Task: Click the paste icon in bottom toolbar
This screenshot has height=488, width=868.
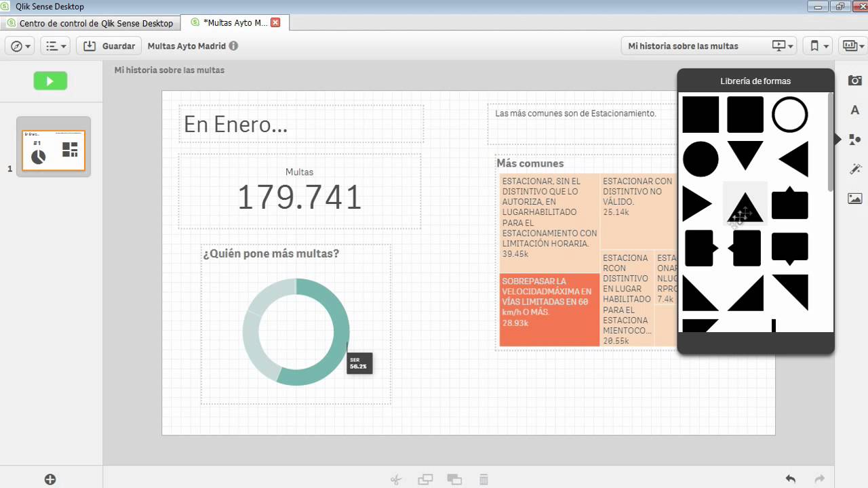Action: click(x=454, y=479)
